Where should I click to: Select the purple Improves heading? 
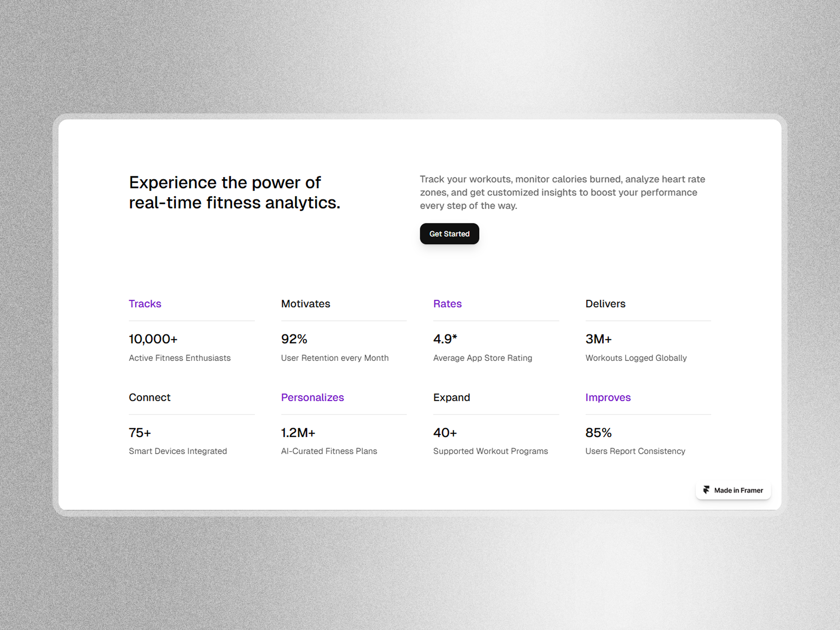607,397
